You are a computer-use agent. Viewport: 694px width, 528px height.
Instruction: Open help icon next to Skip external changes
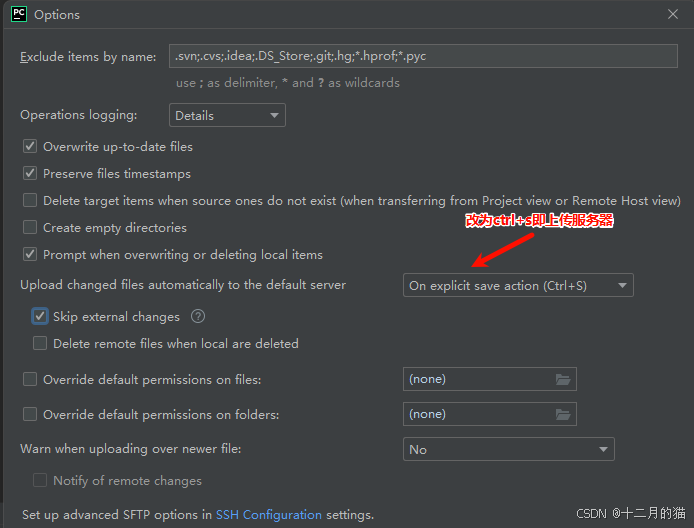coord(198,316)
